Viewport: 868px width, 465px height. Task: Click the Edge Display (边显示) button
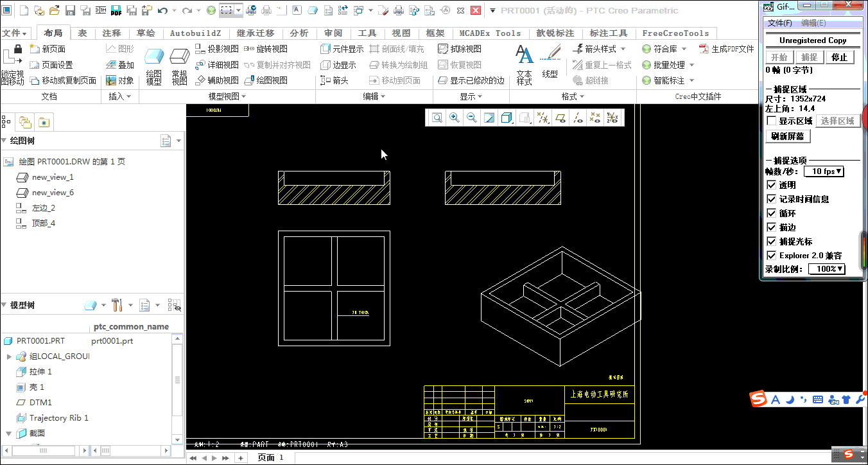[338, 65]
